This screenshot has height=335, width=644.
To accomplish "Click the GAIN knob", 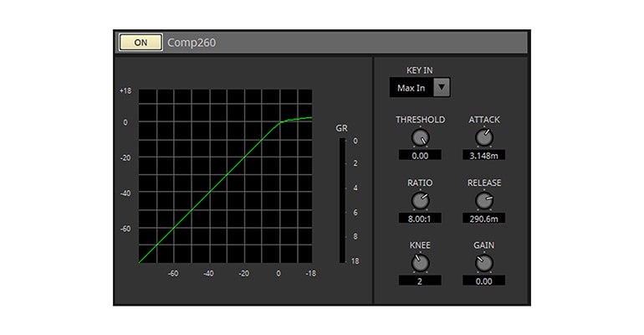I will pos(484,263).
